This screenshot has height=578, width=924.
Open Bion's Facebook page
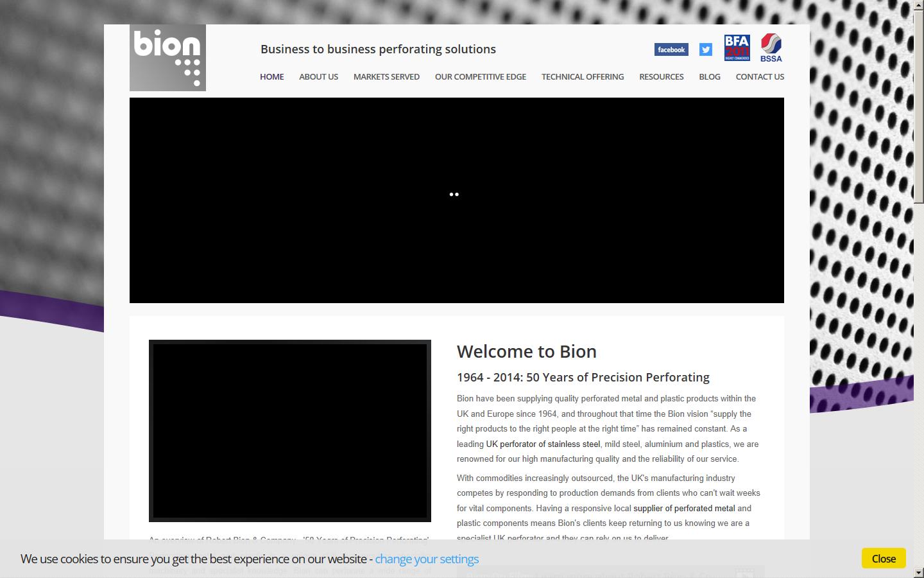click(671, 49)
